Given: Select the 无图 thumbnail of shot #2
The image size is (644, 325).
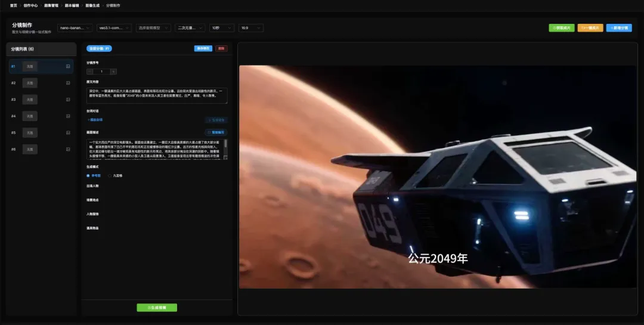Looking at the screenshot, I should [30, 83].
